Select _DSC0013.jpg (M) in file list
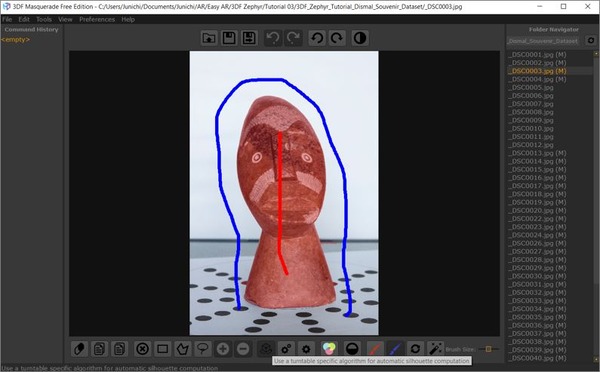Screen dimensions: 600x372 click(537, 153)
